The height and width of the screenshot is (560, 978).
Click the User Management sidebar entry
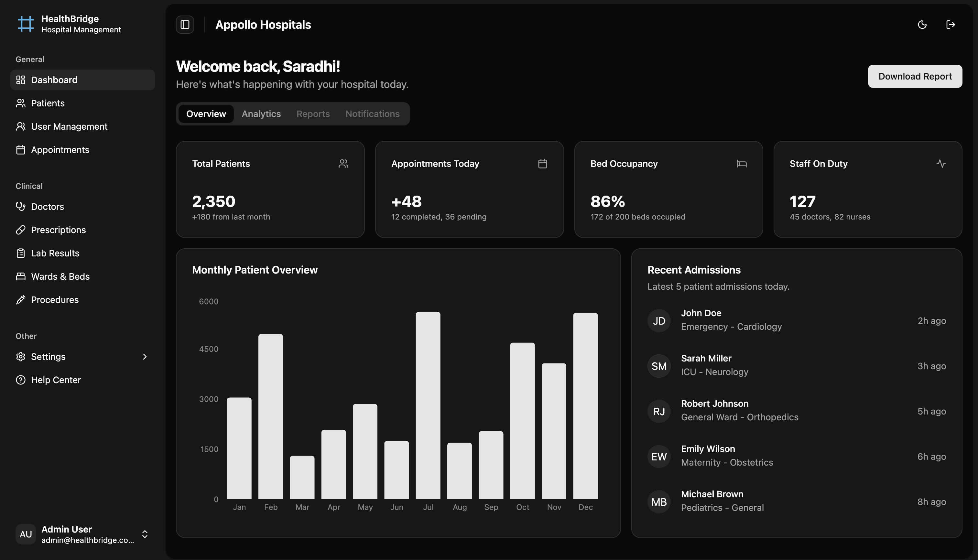69,126
